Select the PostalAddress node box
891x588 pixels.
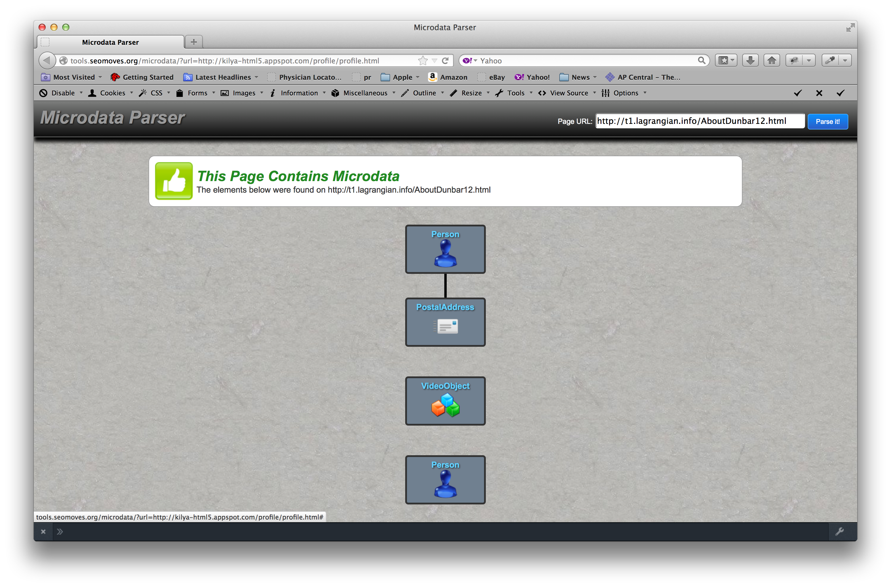[x=445, y=322]
